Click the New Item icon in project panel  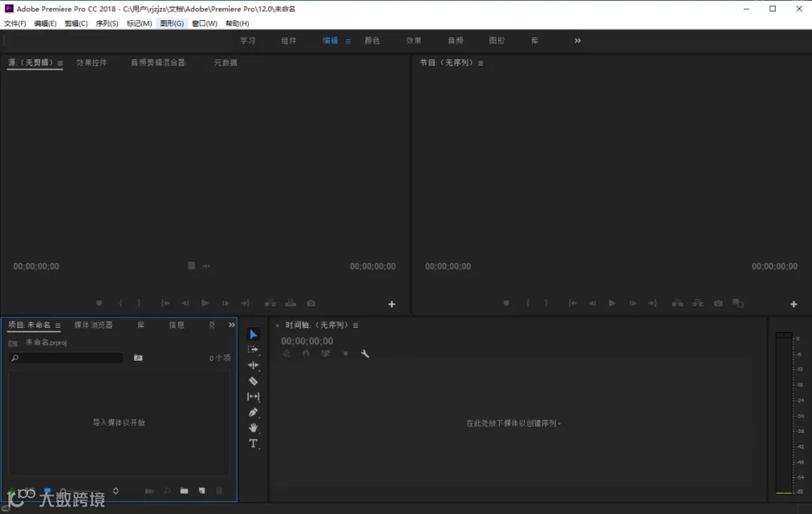[x=202, y=491]
